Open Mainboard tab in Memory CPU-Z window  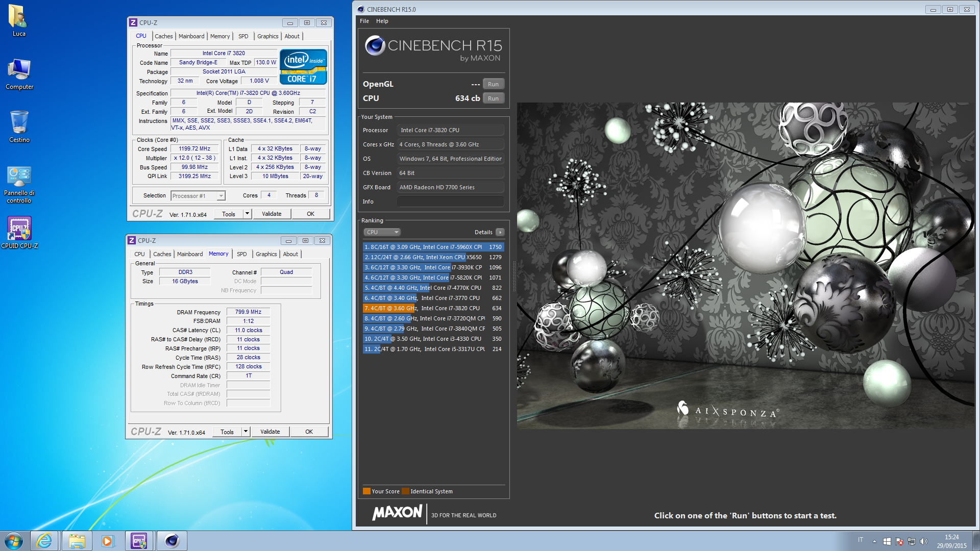tap(190, 254)
